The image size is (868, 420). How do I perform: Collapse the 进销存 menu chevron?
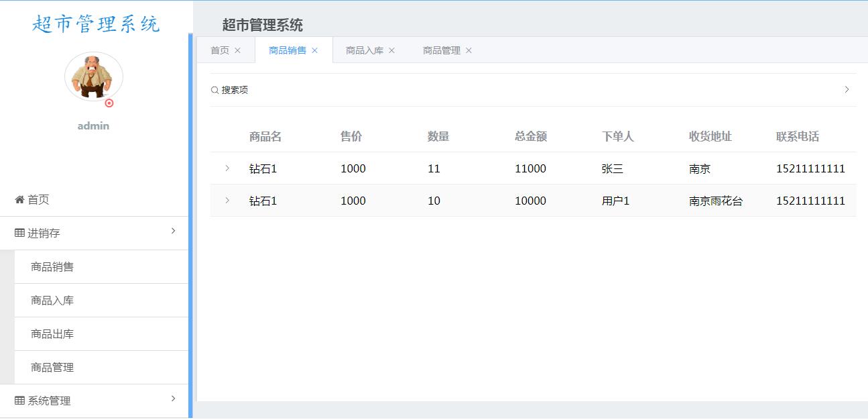pos(173,231)
